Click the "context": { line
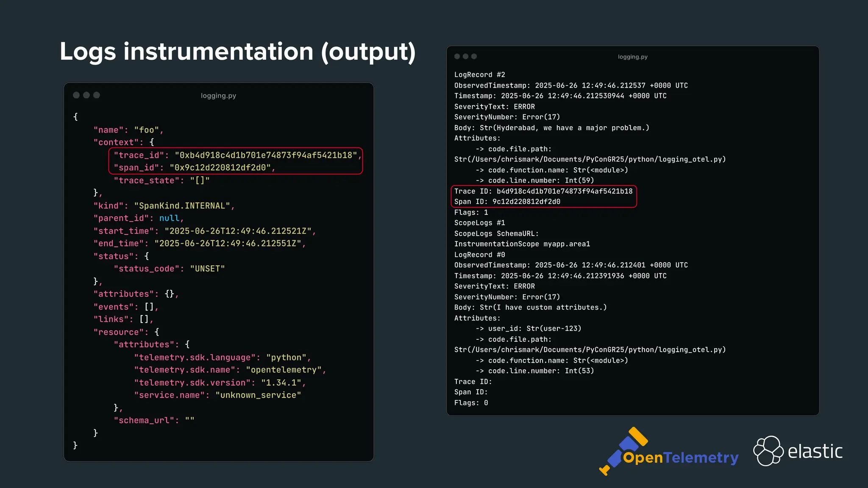Image resolution: width=868 pixels, height=488 pixels. point(124,142)
